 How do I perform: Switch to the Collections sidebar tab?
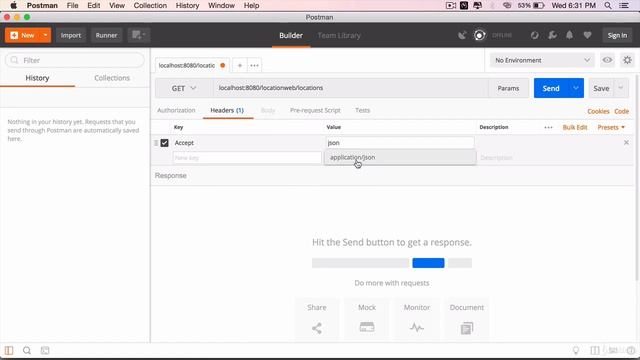[x=112, y=78]
